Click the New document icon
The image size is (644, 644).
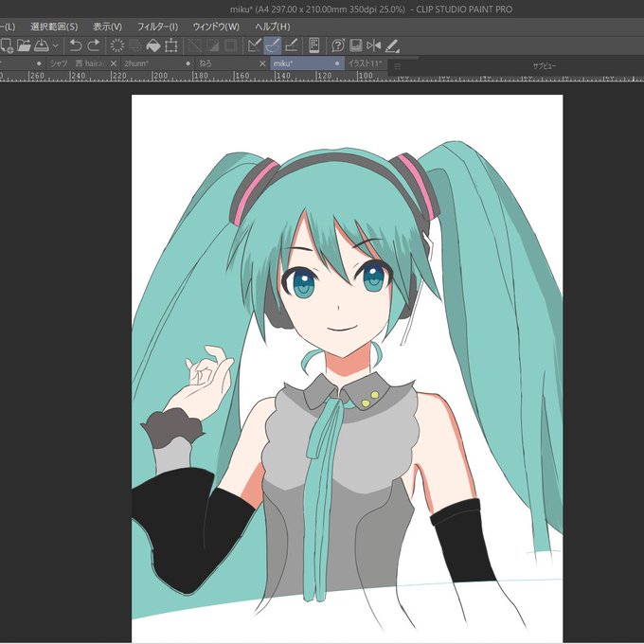click(6, 45)
